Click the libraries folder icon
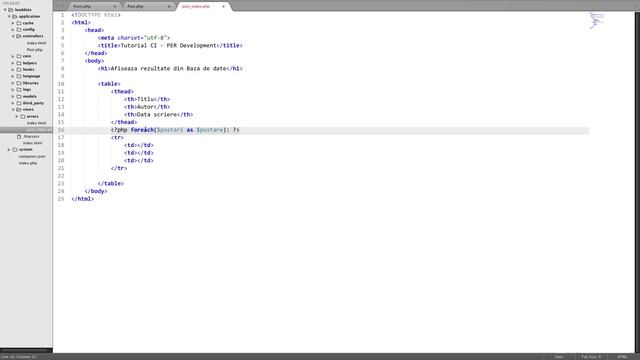This screenshot has height=360, width=640. coord(19,83)
